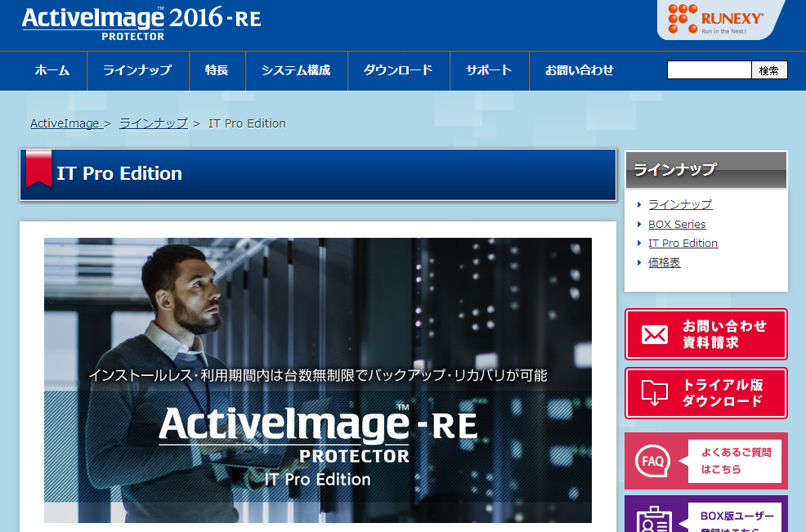
Task: Click the BOX版ユーザー purple banner
Action: click(705, 514)
